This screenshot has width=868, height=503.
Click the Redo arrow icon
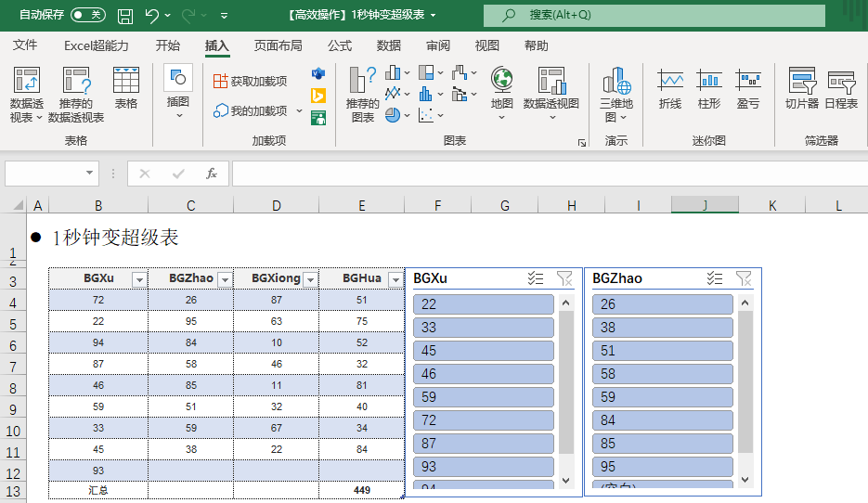(188, 16)
